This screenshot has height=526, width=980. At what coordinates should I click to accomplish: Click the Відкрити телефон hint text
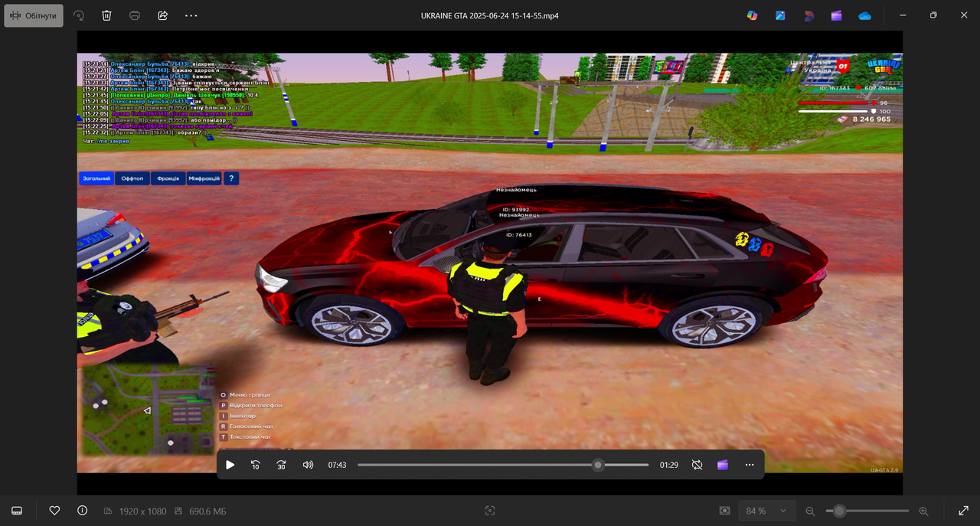[x=256, y=405]
